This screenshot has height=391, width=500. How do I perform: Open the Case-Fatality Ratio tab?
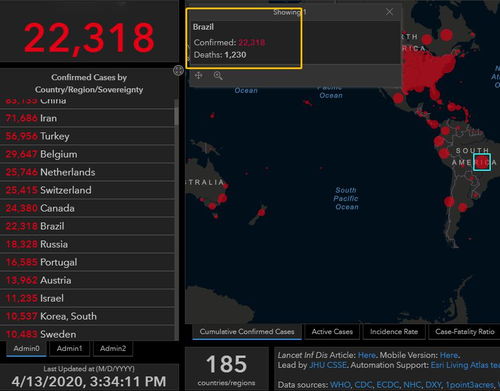(x=465, y=332)
